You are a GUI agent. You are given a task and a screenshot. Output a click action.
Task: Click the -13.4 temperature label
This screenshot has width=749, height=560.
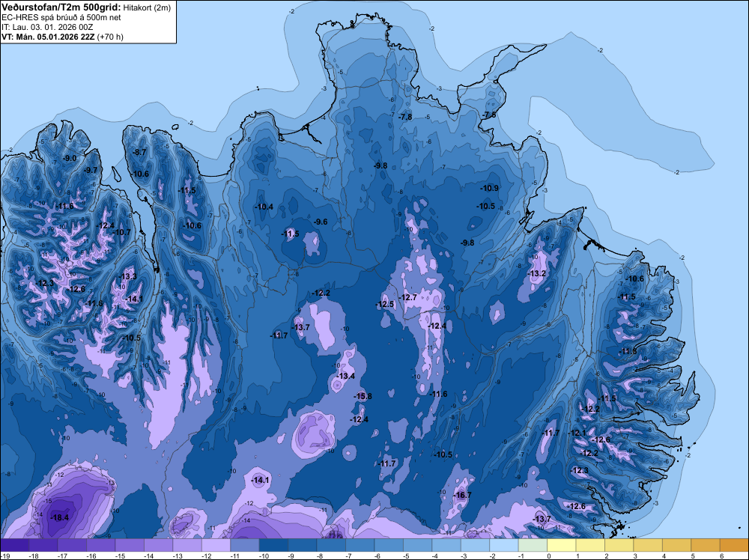[x=346, y=376]
